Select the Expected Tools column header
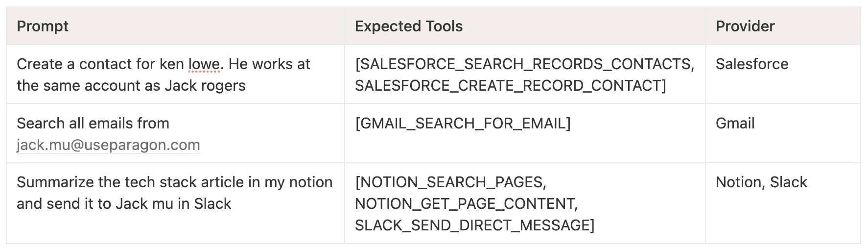This screenshot has height=250, width=868. click(x=408, y=26)
